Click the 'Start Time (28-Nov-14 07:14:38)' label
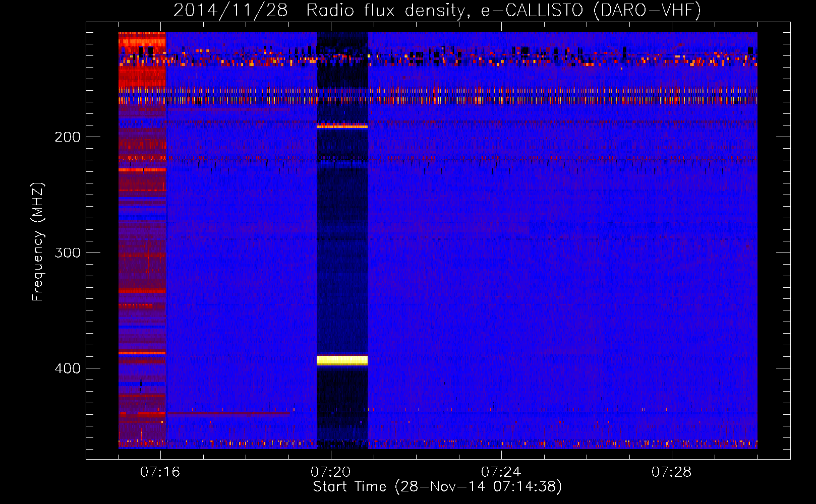Screen dimensions: 816x504 (437, 487)
